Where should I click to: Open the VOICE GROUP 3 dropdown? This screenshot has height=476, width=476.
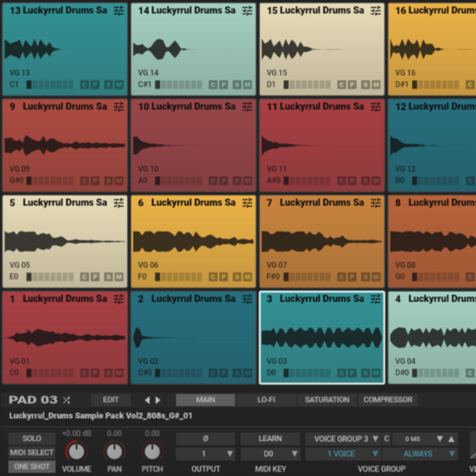[344, 439]
